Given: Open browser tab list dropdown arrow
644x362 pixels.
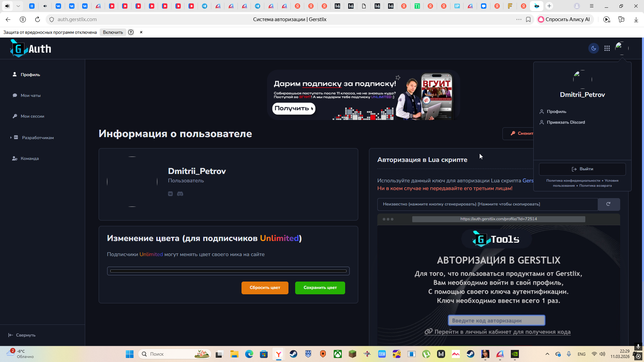Looking at the screenshot, I should pyautogui.click(x=18, y=6).
